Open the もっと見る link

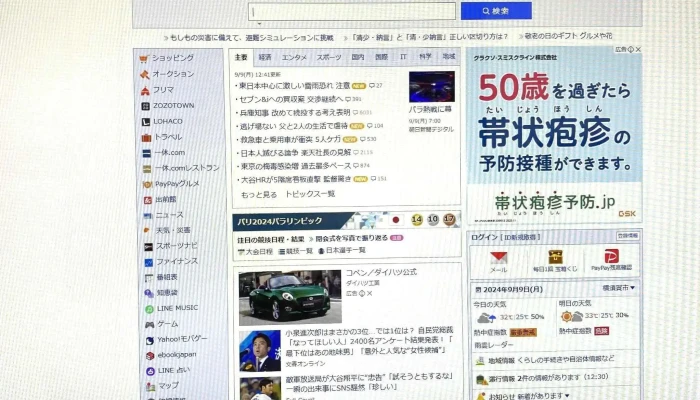click(x=259, y=195)
